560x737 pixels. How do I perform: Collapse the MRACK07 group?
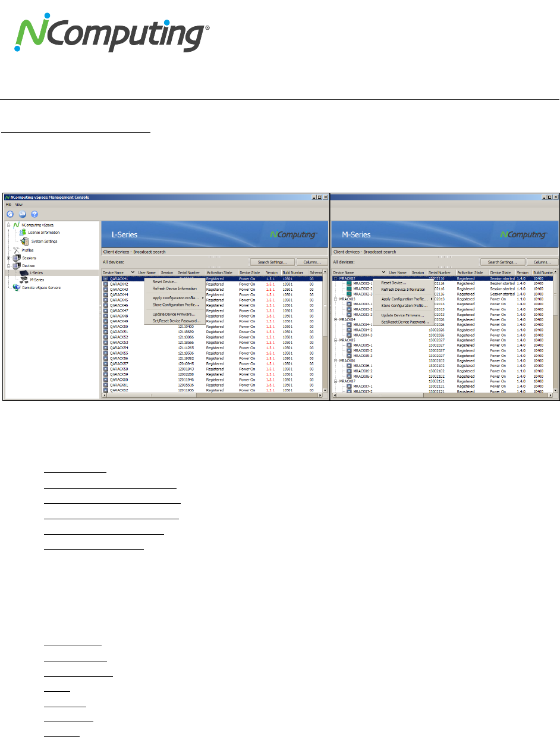336,381
